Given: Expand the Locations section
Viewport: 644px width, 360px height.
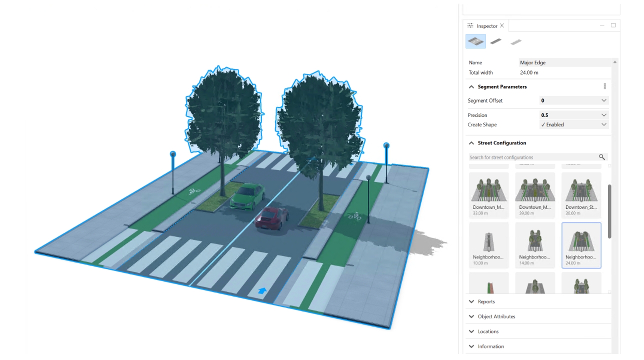Looking at the screenshot, I should coord(471,331).
